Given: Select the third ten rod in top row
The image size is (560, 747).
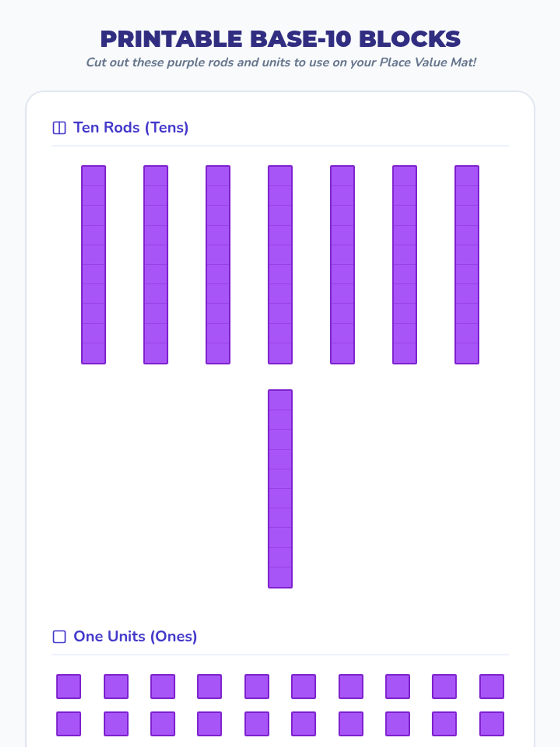Looking at the screenshot, I should (x=218, y=265).
